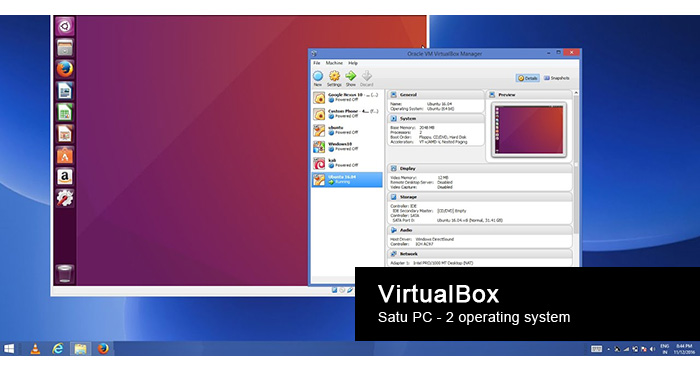The height and width of the screenshot is (370, 700).
Task: Open Firefox from the Windows taskbar
Action: 103,349
